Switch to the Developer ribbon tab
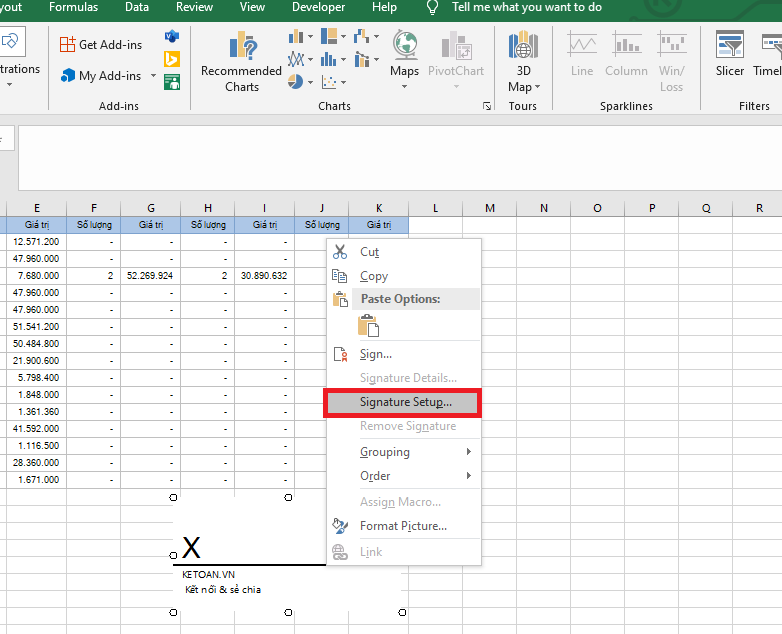Viewport: 782px width, 634px height. click(318, 7)
